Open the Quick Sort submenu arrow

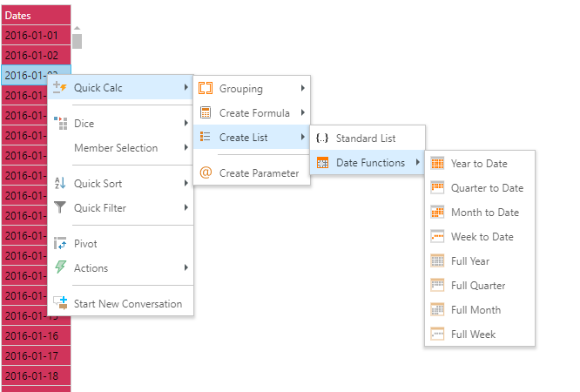point(186,183)
